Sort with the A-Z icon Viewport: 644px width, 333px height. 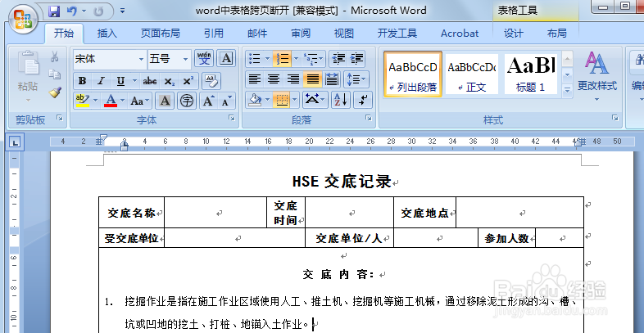click(x=341, y=100)
